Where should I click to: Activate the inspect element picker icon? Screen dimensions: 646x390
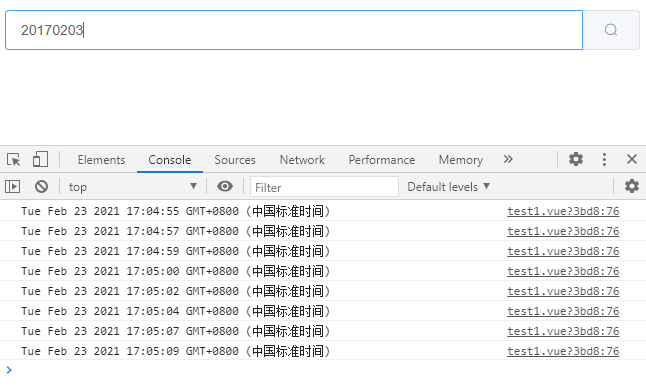14,159
